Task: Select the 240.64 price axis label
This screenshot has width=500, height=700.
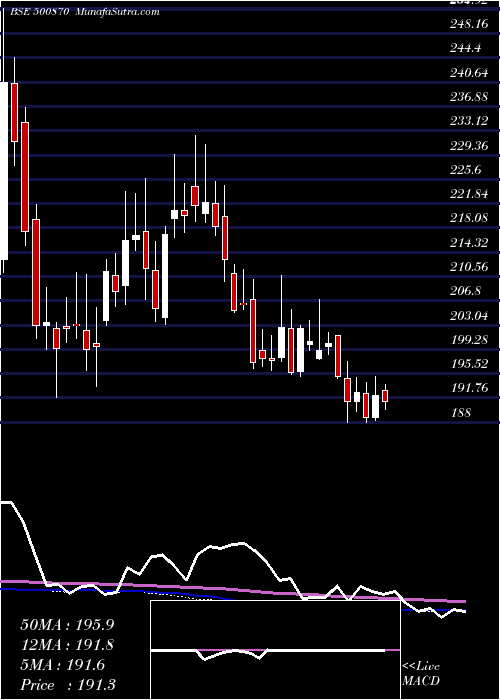Action: [x=469, y=72]
